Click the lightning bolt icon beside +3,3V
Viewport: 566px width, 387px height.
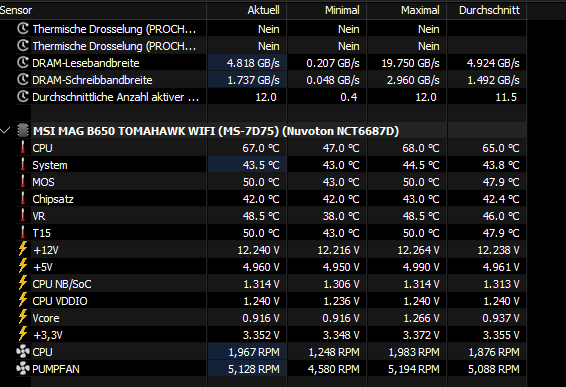23,334
